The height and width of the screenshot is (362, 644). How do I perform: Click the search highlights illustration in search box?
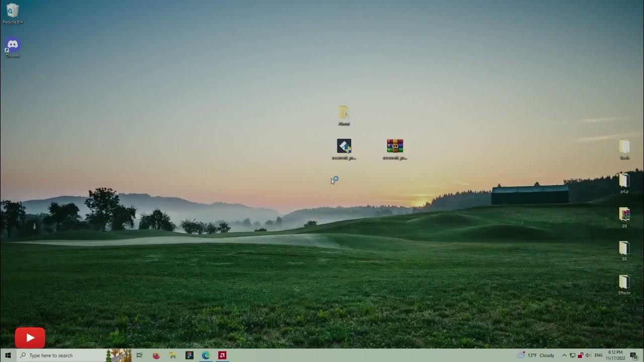pos(119,355)
